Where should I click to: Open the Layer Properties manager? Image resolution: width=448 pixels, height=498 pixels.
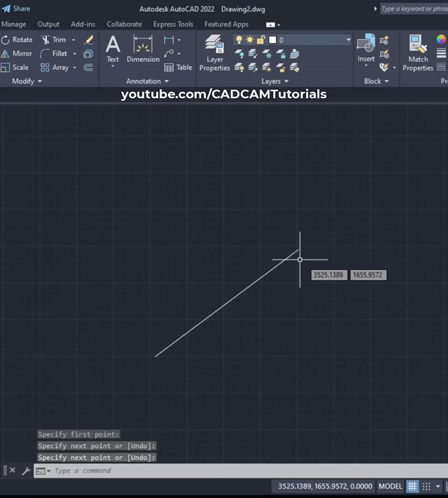pyautogui.click(x=214, y=53)
